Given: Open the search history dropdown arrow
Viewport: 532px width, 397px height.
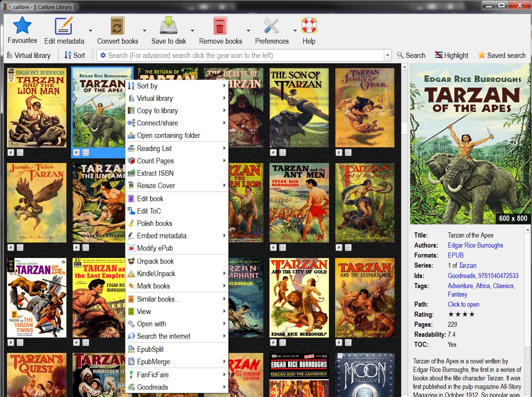Looking at the screenshot, I should click(388, 55).
